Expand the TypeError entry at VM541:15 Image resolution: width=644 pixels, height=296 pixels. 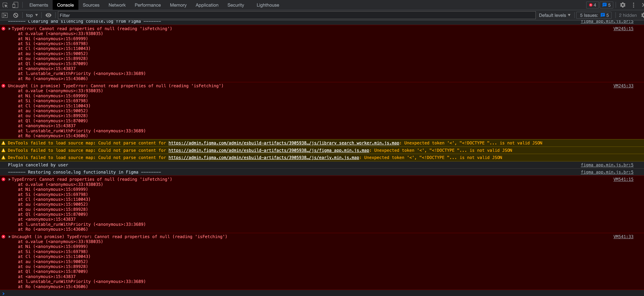pos(9,179)
